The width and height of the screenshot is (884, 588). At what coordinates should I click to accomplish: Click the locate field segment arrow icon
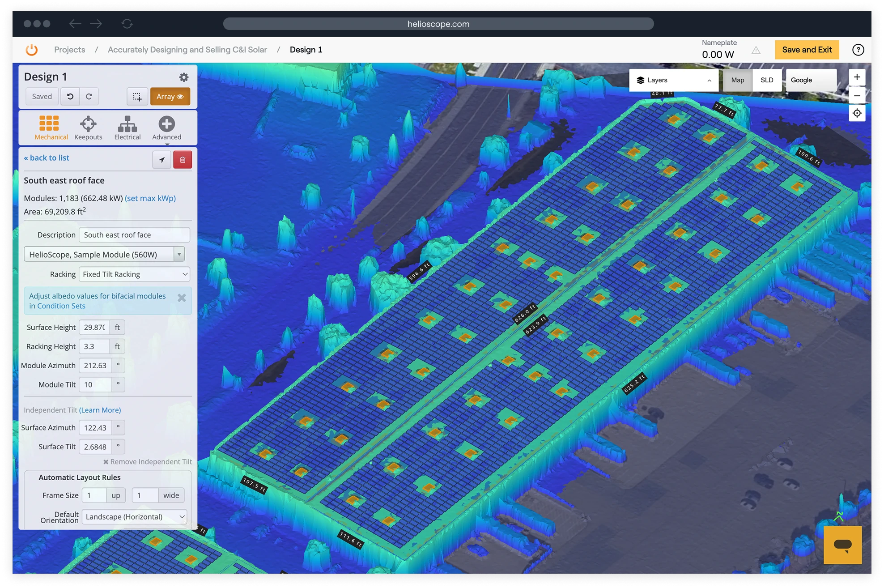161,160
